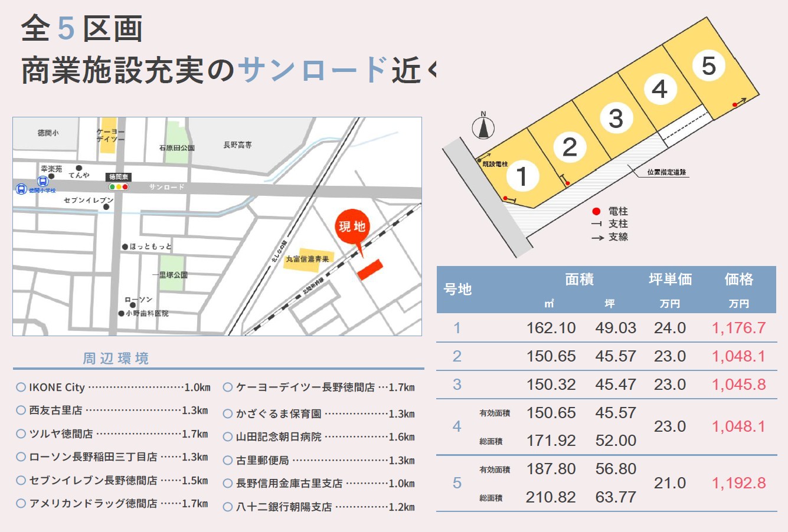Click the circle bullet beside ツルヤ徳間店

click(21, 434)
